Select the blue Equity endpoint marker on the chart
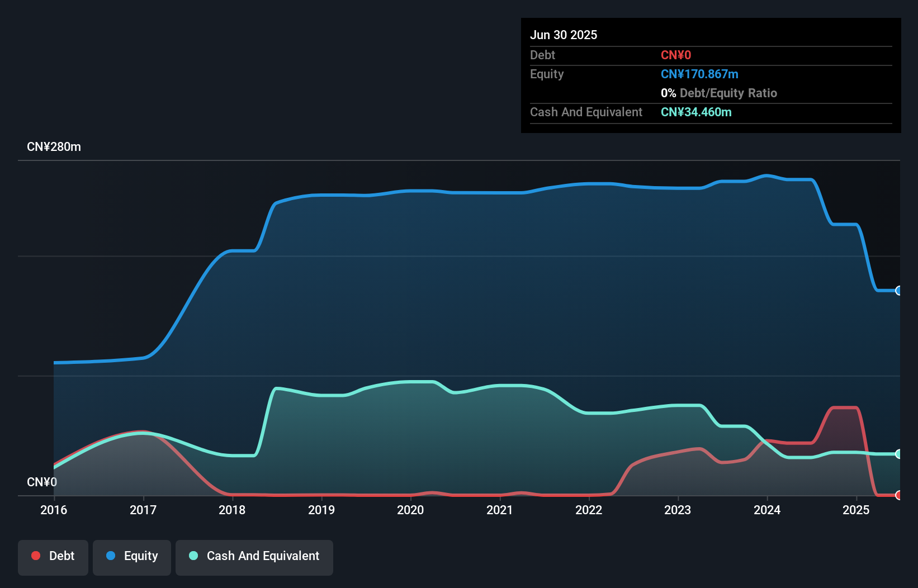 (898, 291)
